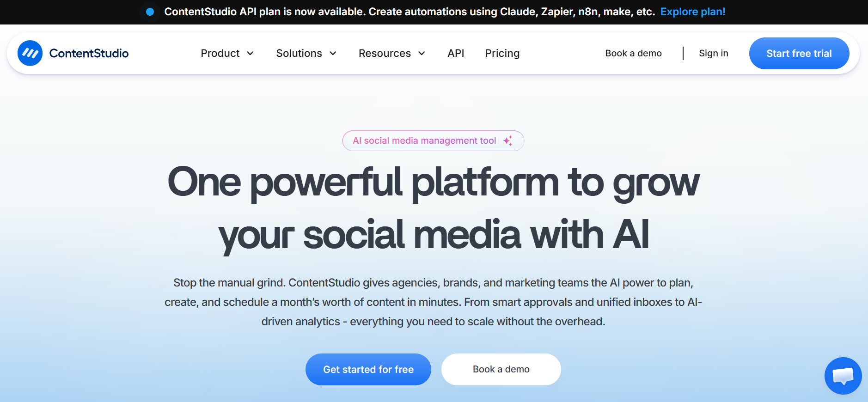Click the Sign in link
Image resolution: width=868 pixels, height=402 pixels.
[714, 53]
